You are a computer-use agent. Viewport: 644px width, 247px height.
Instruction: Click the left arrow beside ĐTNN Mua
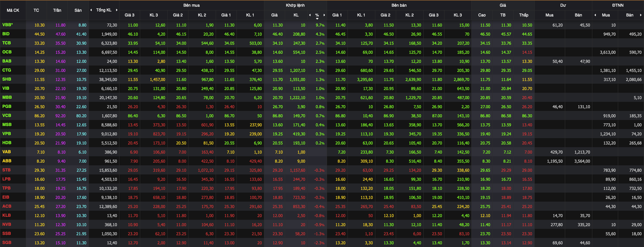pyautogui.click(x=595, y=15)
